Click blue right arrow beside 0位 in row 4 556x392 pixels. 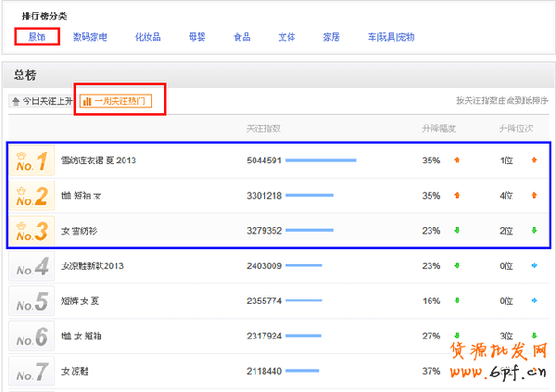(x=534, y=266)
